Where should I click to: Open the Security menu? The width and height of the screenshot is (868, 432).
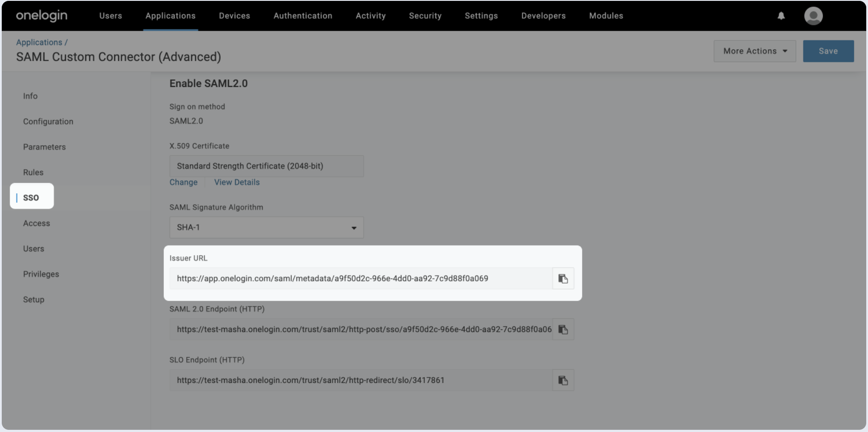425,16
